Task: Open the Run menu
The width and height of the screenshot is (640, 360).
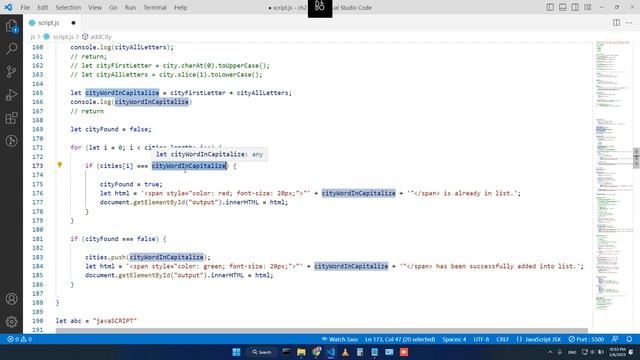Action: 130,7
